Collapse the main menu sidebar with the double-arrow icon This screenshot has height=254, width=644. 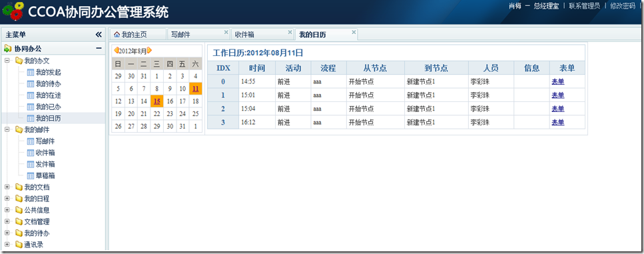click(x=99, y=35)
